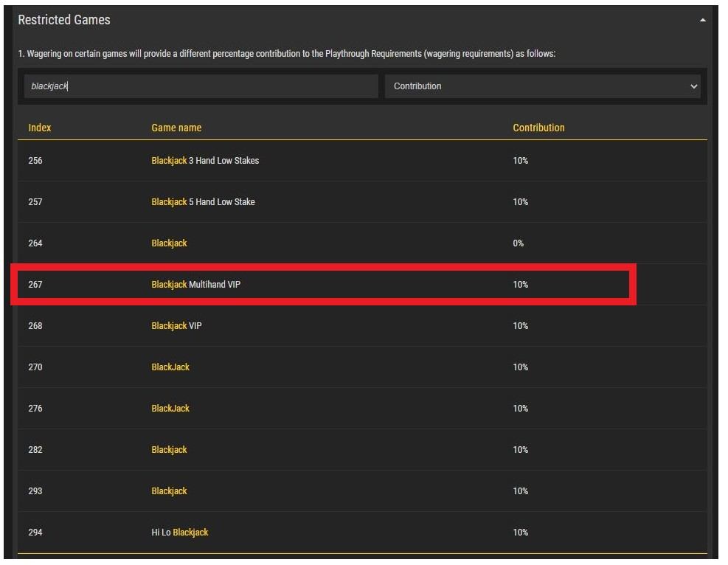Click the Restricted Games section title
The width and height of the screenshot is (728, 565).
pyautogui.click(x=64, y=20)
